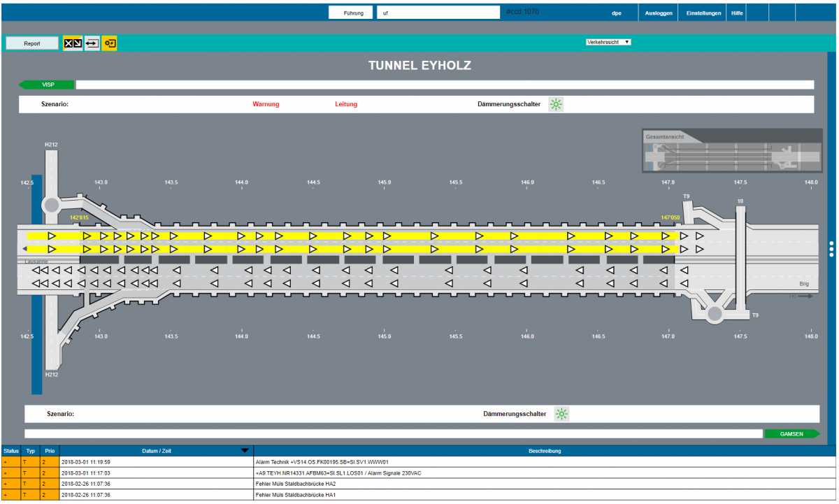Click the green VISP direction arrow
The image size is (839, 504).
47,85
